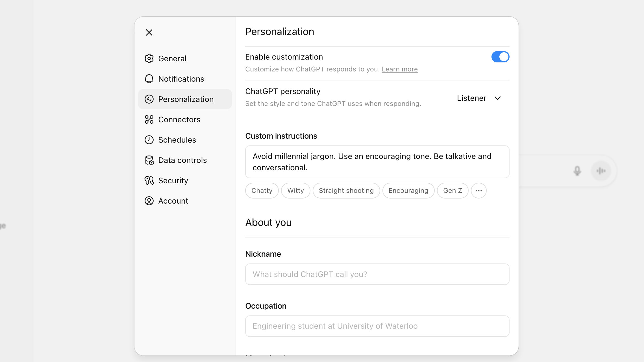Viewport: 644px width, 362px height.
Task: Open General settings tab
Action: [185, 58]
